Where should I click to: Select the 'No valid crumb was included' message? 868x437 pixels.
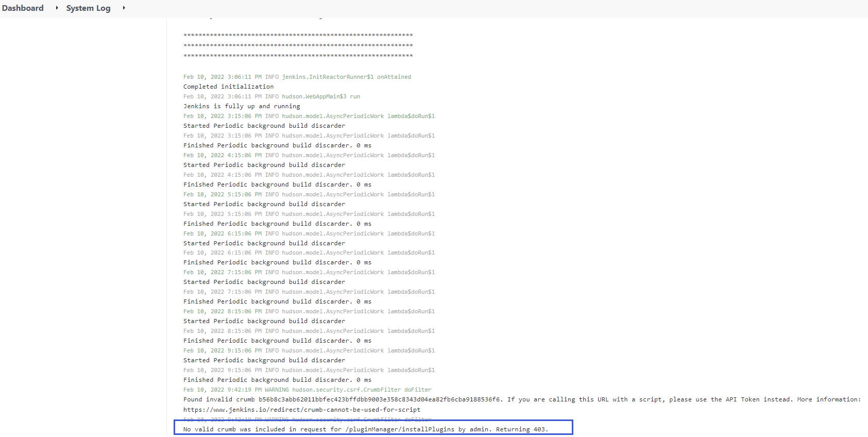(x=366, y=429)
